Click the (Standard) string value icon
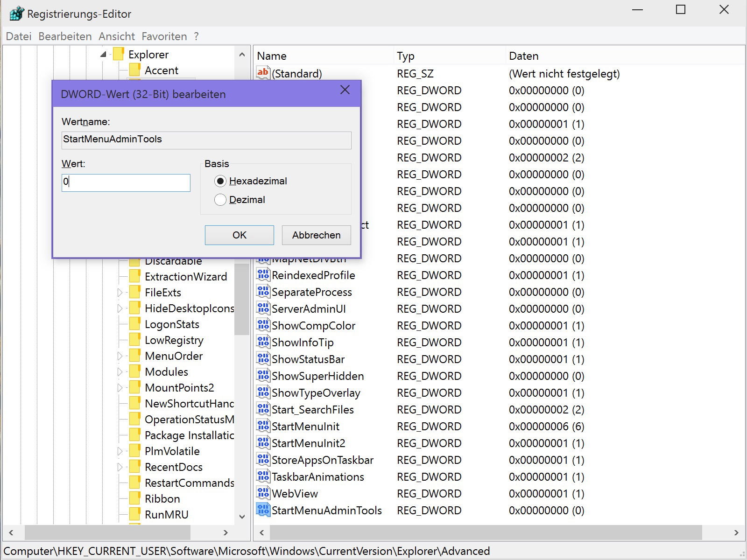 pos(263,73)
